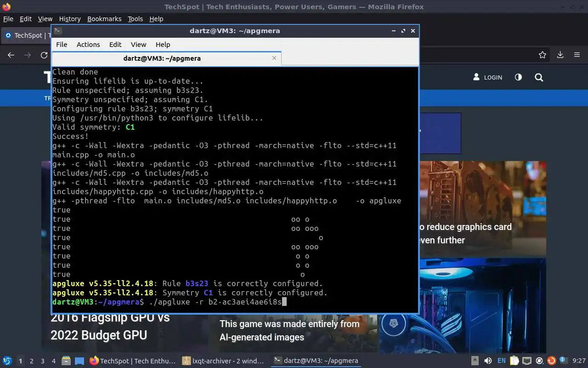Reload the page in Firefox

coord(44,55)
